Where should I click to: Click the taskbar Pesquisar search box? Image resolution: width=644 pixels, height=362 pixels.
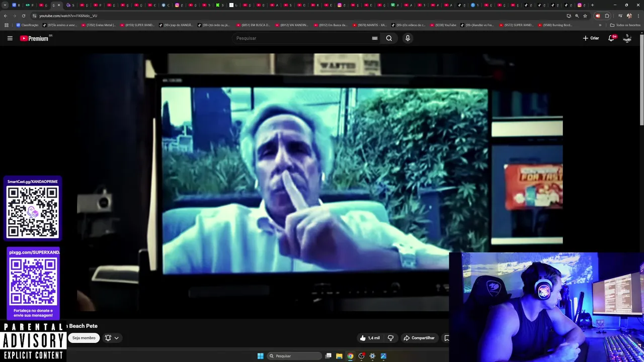click(x=294, y=356)
